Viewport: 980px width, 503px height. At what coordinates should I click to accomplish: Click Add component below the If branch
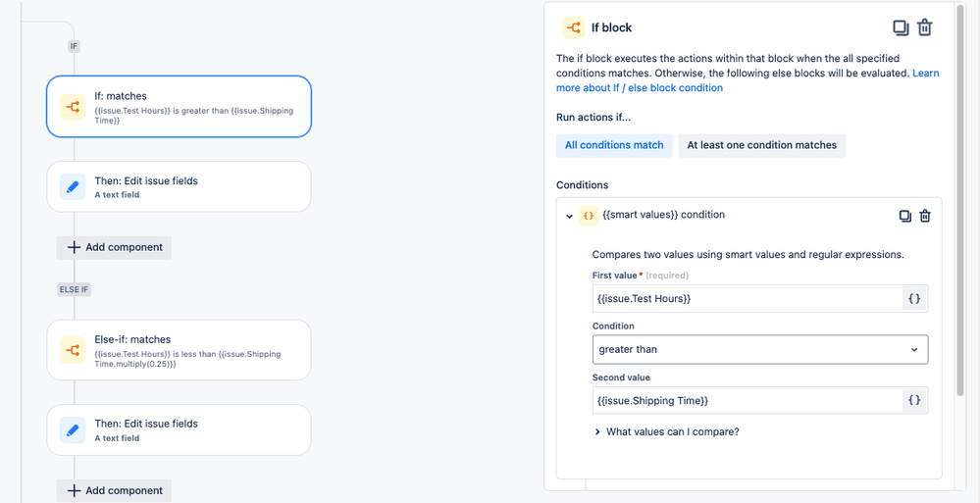[115, 247]
